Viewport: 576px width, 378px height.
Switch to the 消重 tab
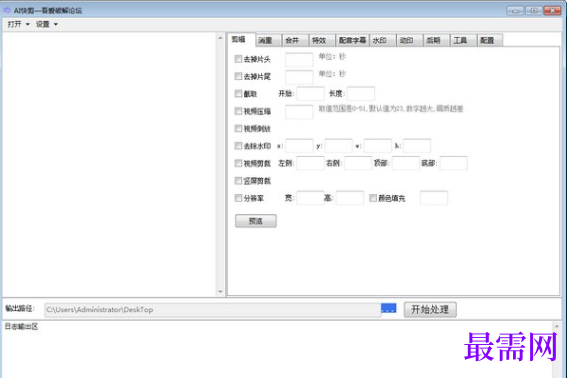pyautogui.click(x=268, y=40)
